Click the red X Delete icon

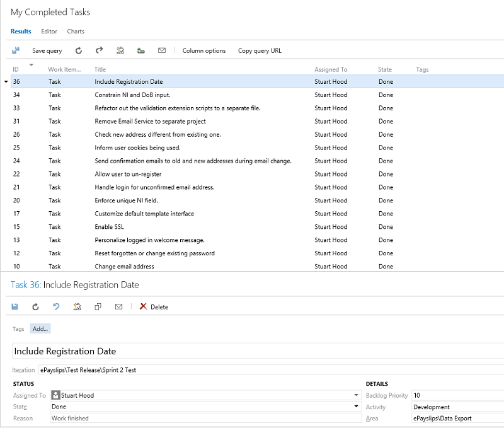(x=143, y=306)
